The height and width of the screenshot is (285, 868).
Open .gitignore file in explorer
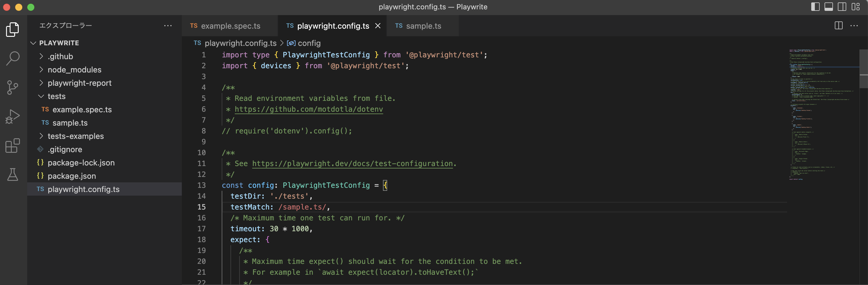coord(104,149)
